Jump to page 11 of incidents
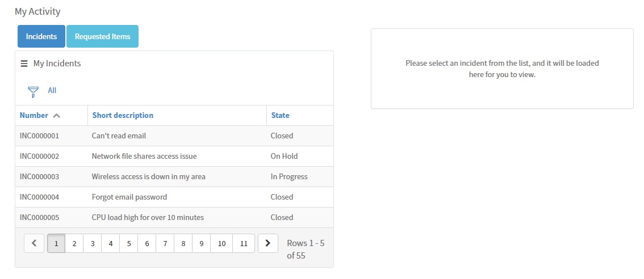 (244, 243)
